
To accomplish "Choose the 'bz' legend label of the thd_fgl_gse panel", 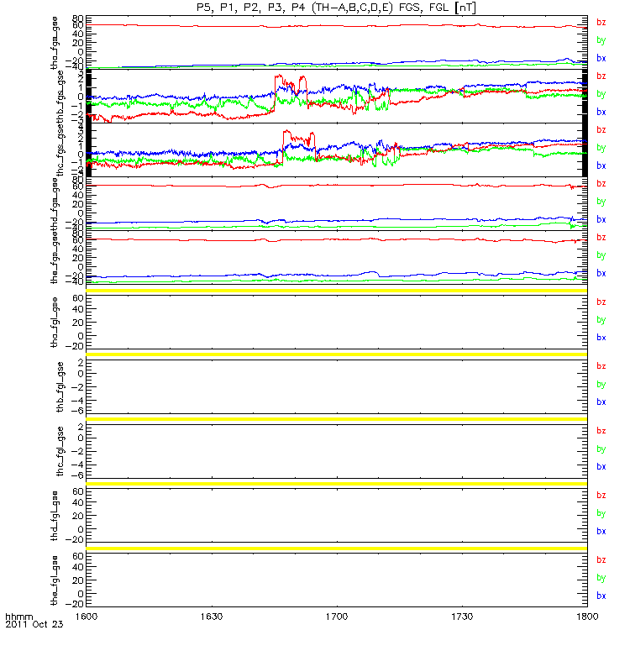I will [x=601, y=496].
